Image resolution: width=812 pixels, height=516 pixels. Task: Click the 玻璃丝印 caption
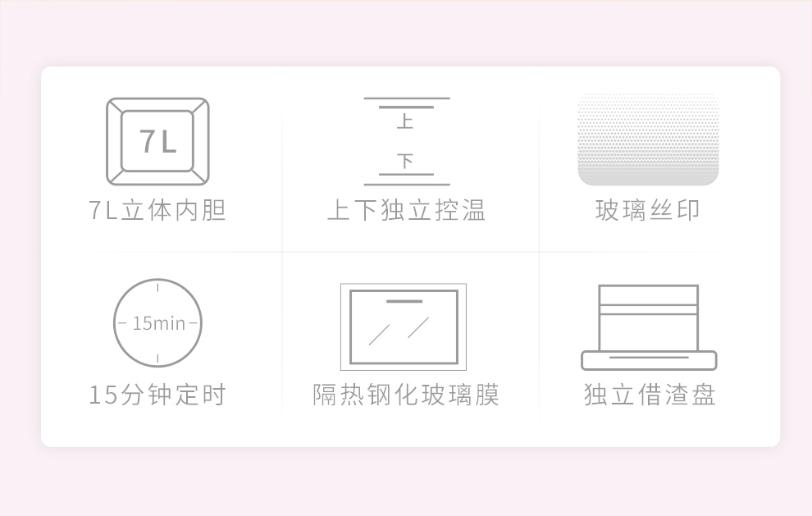(x=648, y=210)
